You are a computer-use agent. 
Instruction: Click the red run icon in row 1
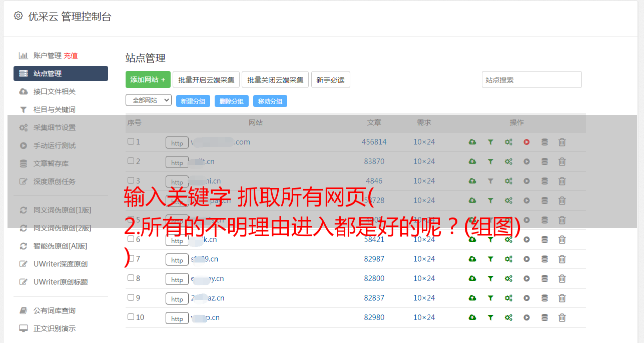tap(526, 142)
